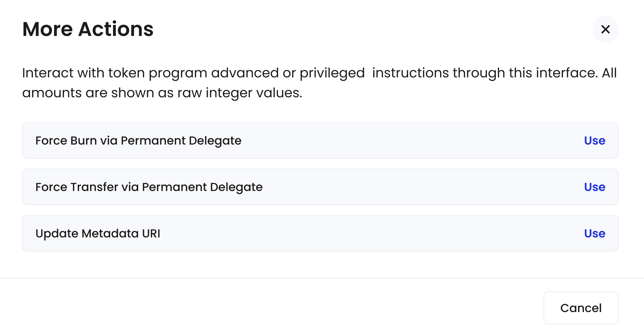Image resolution: width=644 pixels, height=335 pixels.
Task: Close the More Actions dialog with X
Action: point(605,29)
